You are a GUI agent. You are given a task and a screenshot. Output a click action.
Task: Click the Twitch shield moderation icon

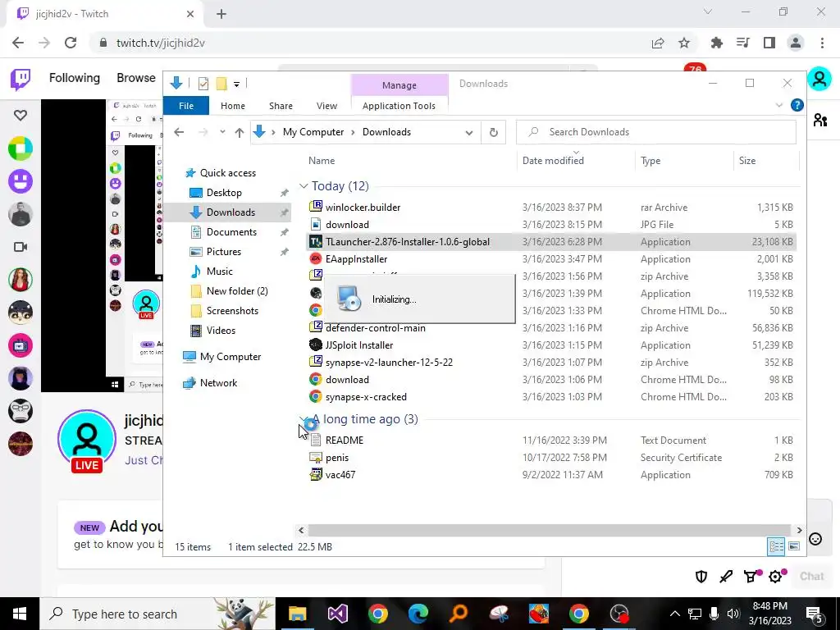pyautogui.click(x=701, y=577)
